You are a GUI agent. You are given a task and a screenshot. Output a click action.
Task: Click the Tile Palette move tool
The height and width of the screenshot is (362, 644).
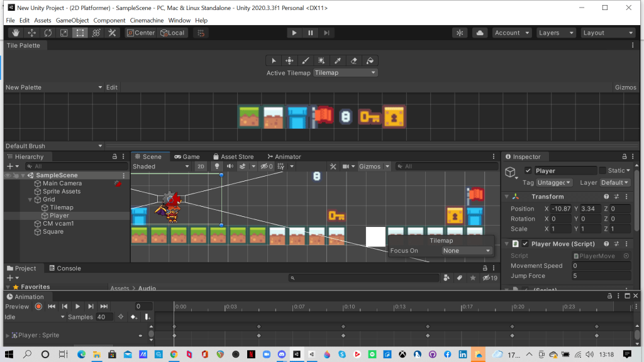289,60
